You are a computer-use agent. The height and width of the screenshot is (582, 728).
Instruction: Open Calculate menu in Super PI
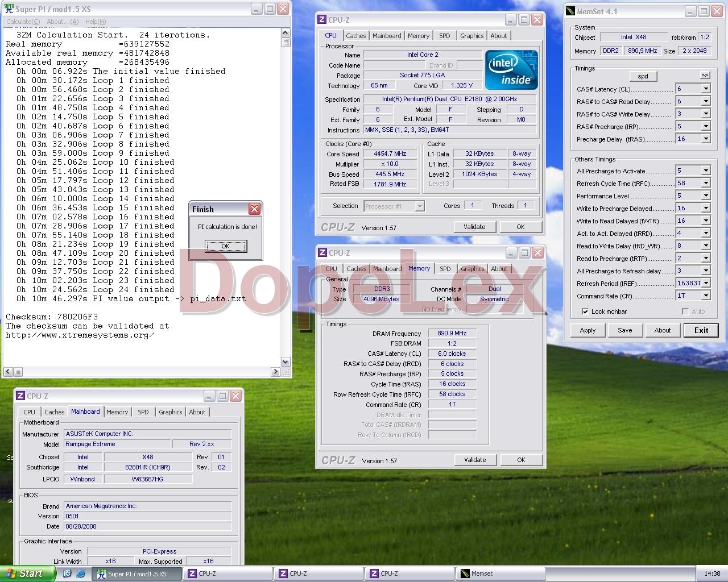[23, 22]
